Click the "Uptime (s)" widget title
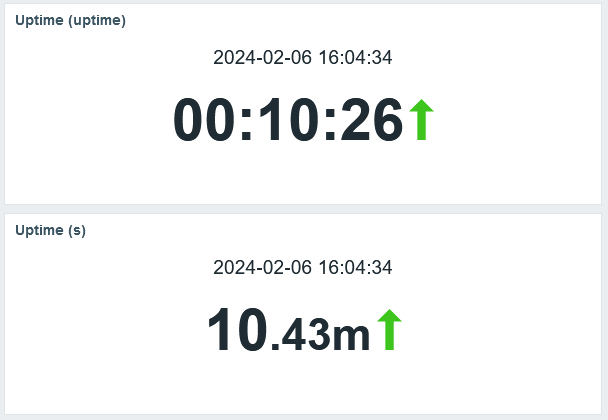 50,230
